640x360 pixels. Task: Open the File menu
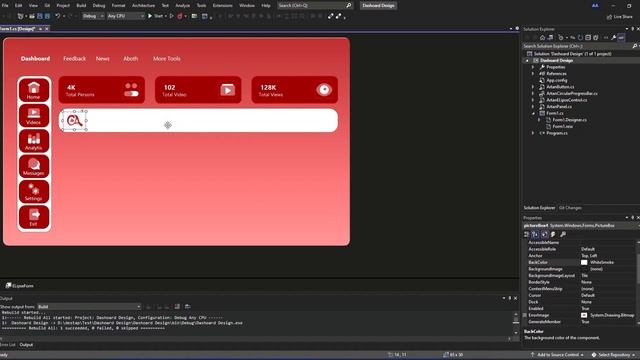[5, 5]
